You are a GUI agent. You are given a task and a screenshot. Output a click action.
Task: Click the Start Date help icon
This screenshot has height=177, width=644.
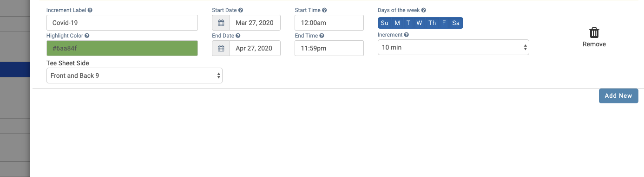(x=241, y=10)
